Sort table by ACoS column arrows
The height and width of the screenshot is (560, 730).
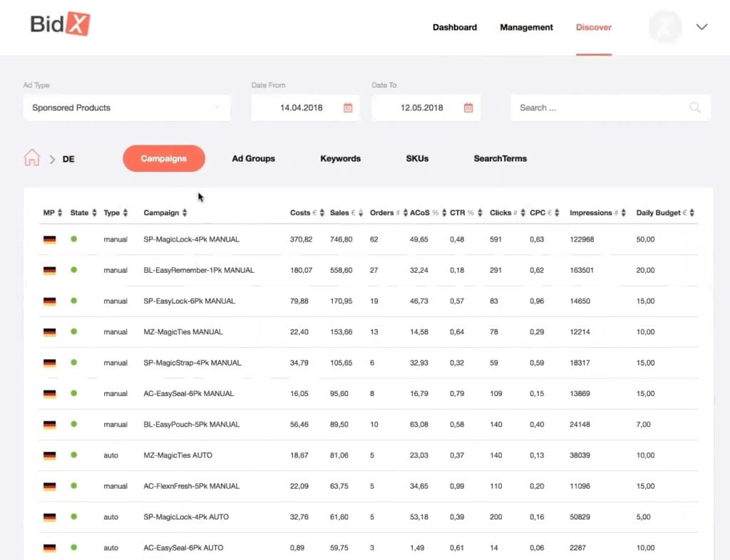pyautogui.click(x=444, y=213)
